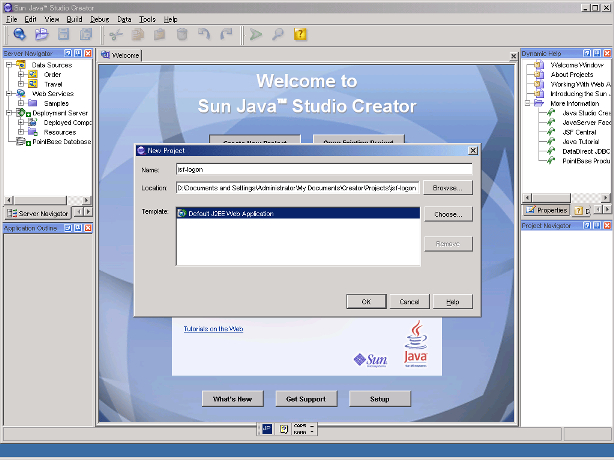This screenshot has width=614, height=460.
Task: Click into the project Name field
Action: 324,170
